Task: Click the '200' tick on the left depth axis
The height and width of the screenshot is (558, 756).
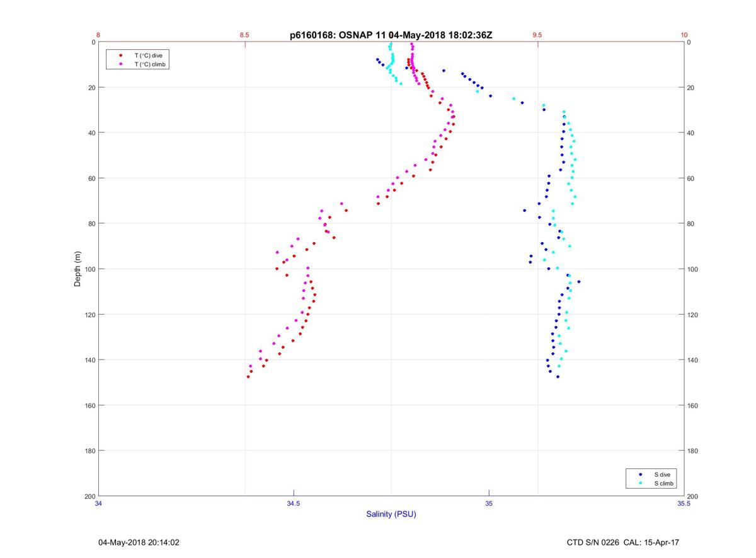Action: click(89, 496)
